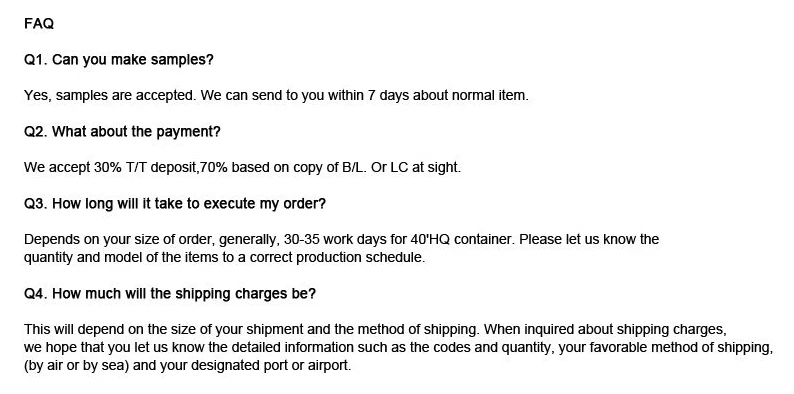The image size is (794, 394).
Task: Click the line mentioning codes and quantity
Action: (x=399, y=348)
